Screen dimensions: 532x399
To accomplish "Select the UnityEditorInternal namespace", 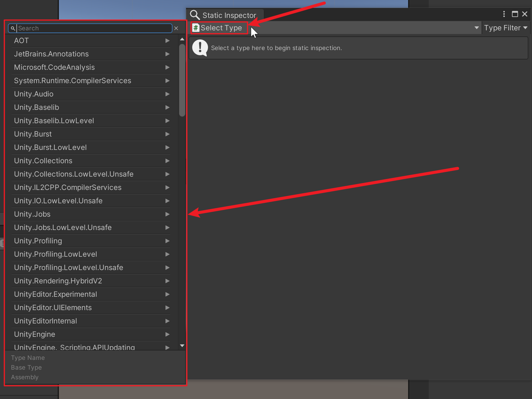I will pos(91,321).
